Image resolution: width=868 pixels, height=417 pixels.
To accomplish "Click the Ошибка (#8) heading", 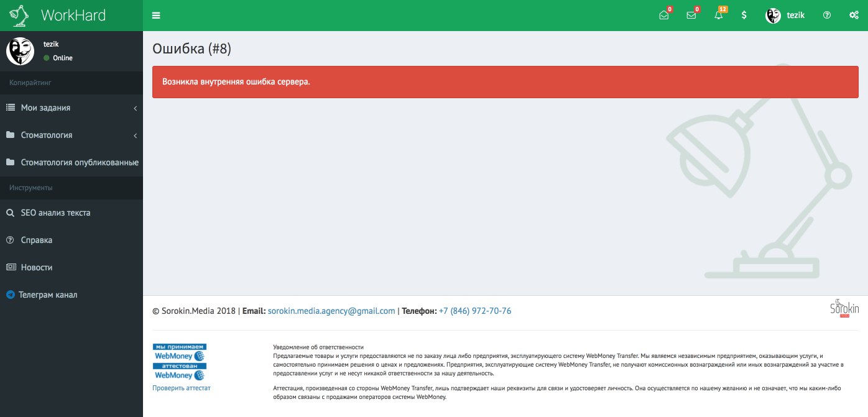I will 192,49.
